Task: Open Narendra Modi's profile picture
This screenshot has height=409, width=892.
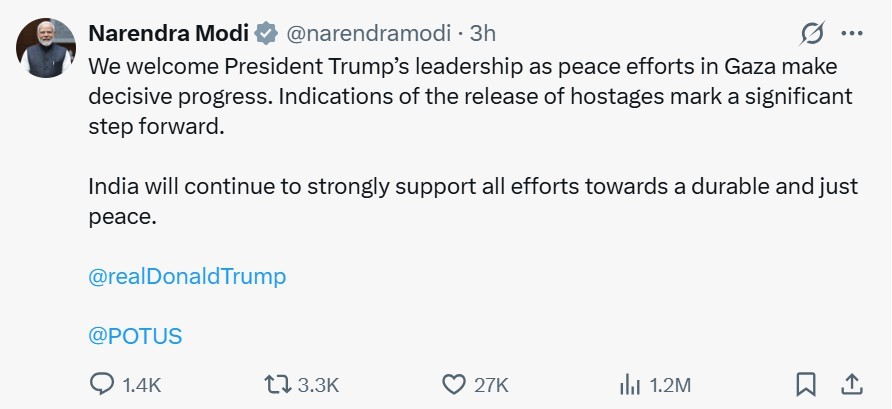Action: [46, 47]
